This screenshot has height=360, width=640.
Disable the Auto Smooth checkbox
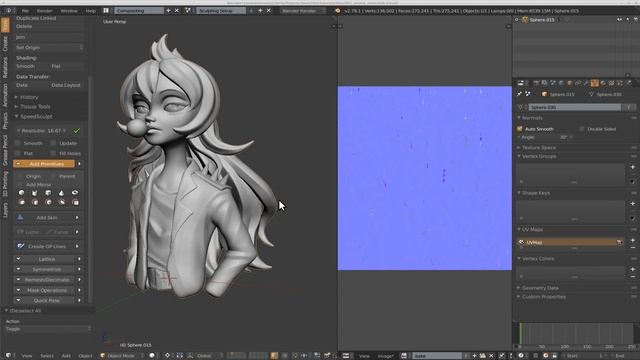click(520, 129)
